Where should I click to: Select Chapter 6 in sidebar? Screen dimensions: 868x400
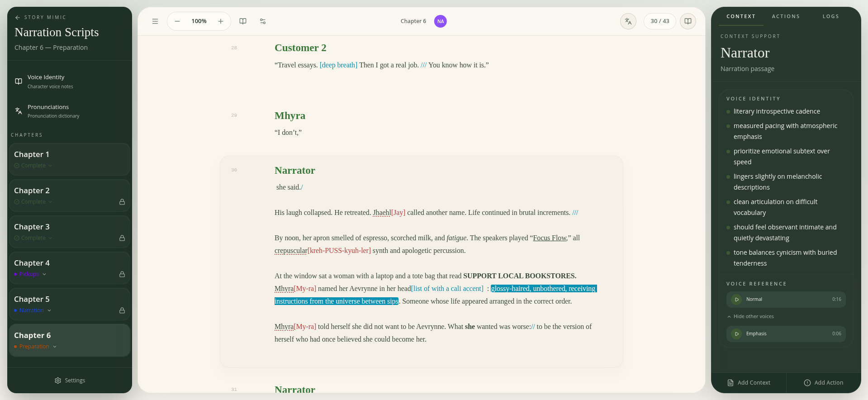click(70, 340)
